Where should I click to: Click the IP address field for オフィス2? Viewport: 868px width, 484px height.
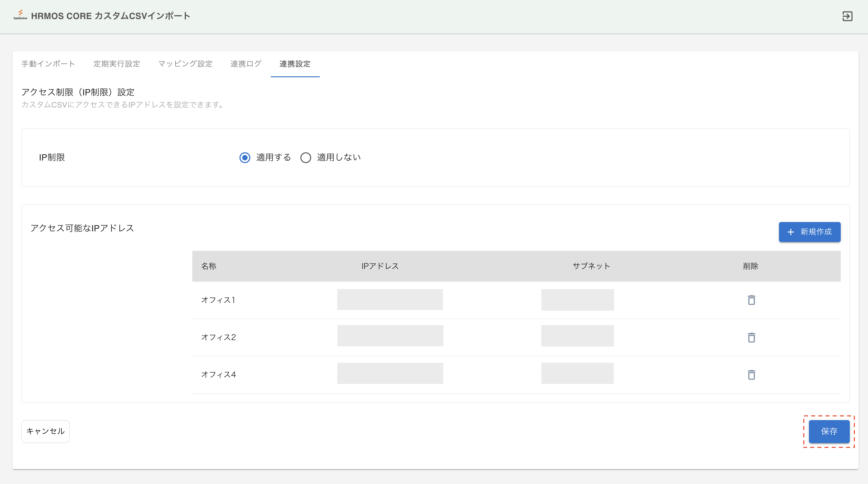click(x=390, y=336)
